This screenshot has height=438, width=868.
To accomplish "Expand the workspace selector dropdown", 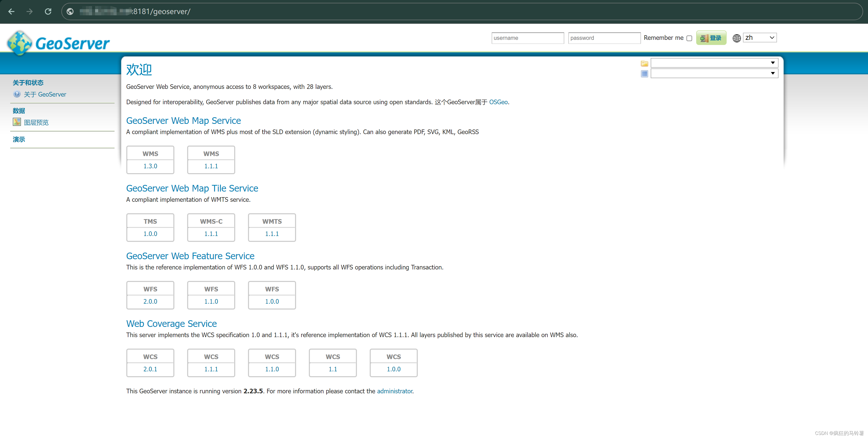I will (x=714, y=63).
